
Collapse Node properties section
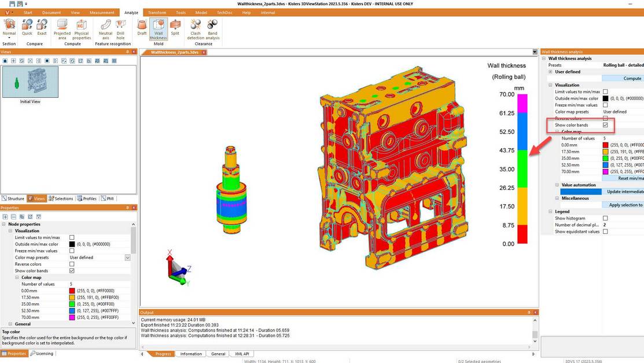coord(4,225)
